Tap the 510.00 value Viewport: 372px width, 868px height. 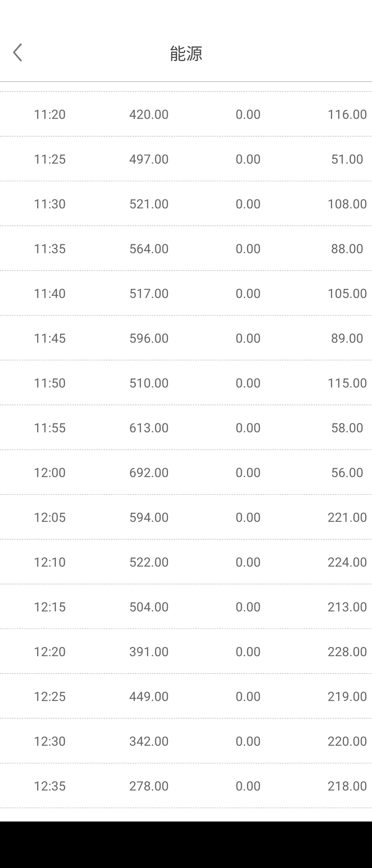(149, 383)
